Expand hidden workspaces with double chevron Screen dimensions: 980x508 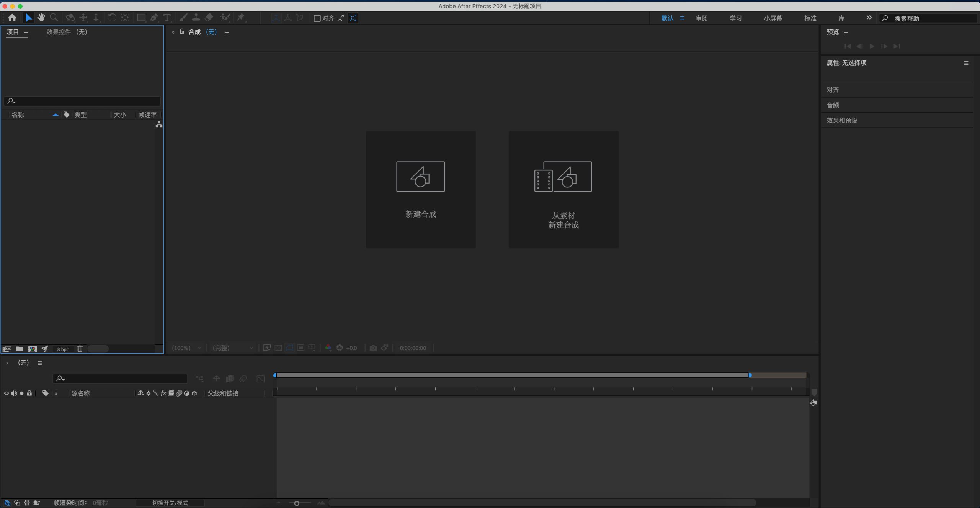point(869,18)
